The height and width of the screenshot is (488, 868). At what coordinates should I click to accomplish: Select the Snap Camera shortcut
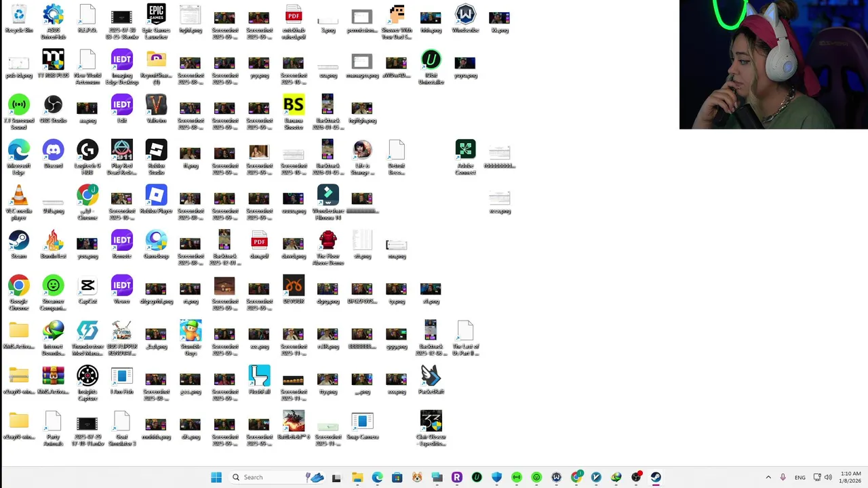coord(362,426)
